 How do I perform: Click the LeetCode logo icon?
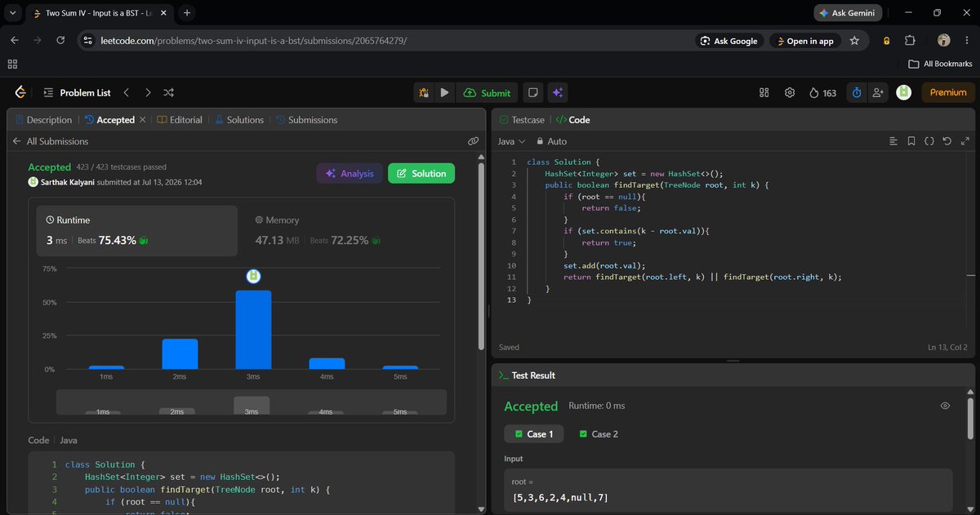click(x=21, y=92)
